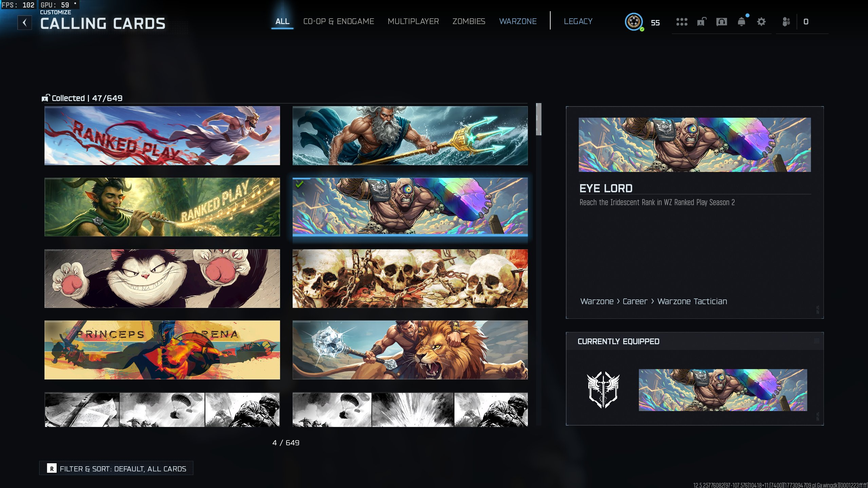
Task: Select the equipped winged shield emblem
Action: 603,390
